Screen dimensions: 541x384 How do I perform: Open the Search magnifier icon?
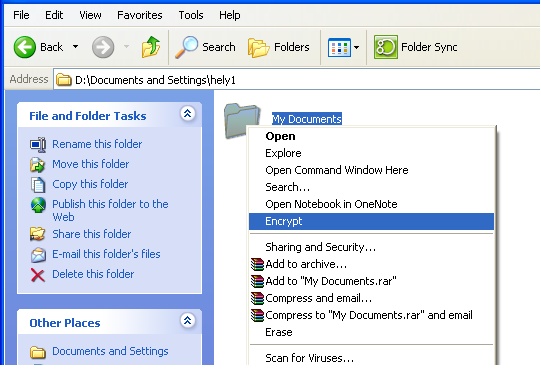click(187, 47)
